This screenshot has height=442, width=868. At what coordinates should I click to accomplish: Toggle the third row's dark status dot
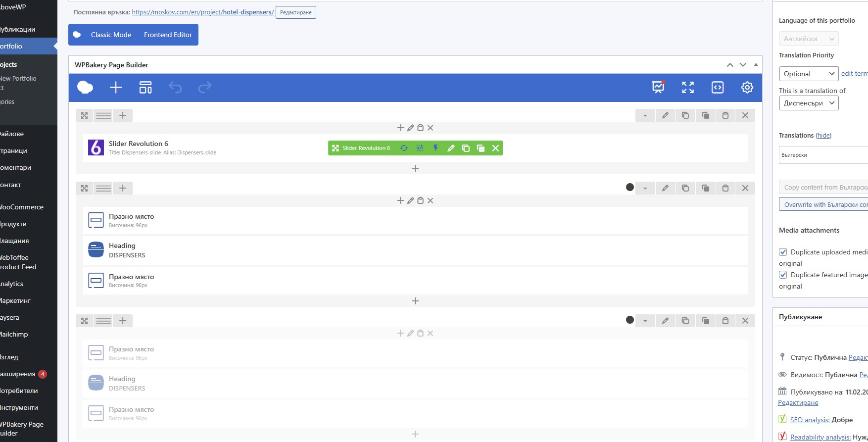(630, 320)
